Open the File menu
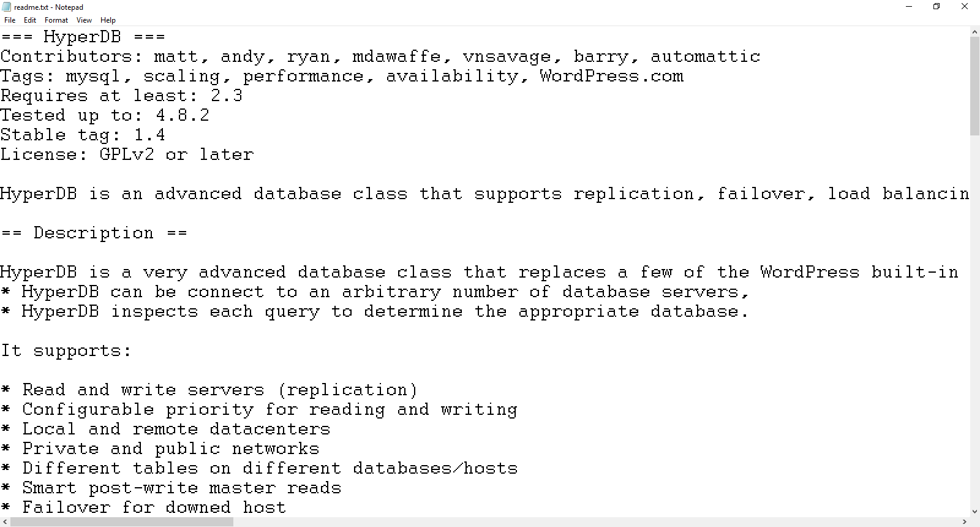Image resolution: width=980 pixels, height=527 pixels. tap(10, 20)
